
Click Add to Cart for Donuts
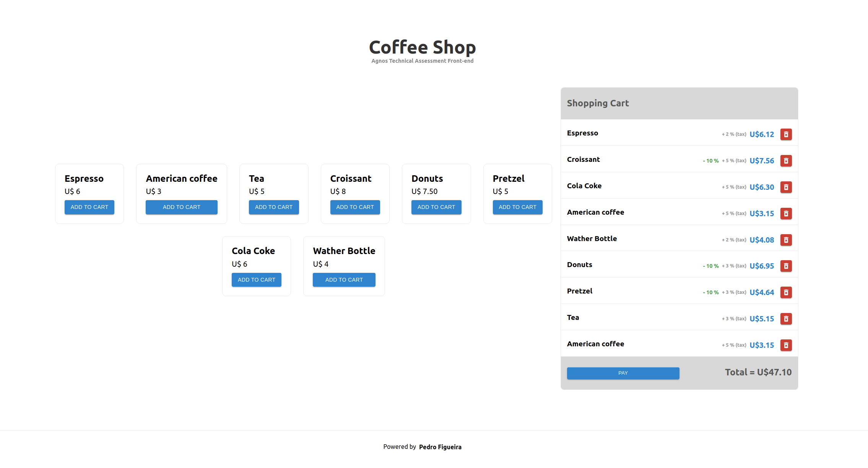436,207
